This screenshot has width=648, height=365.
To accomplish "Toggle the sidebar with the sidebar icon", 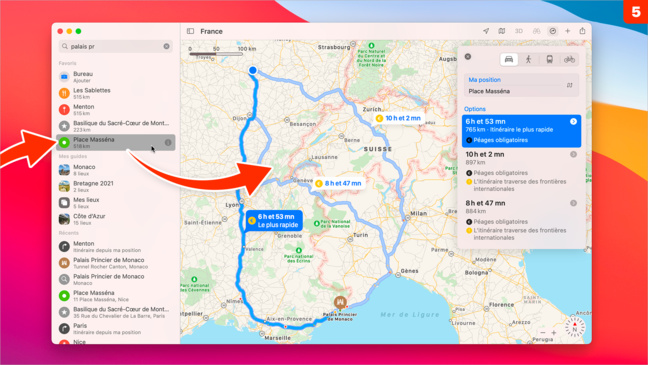I will point(190,31).
